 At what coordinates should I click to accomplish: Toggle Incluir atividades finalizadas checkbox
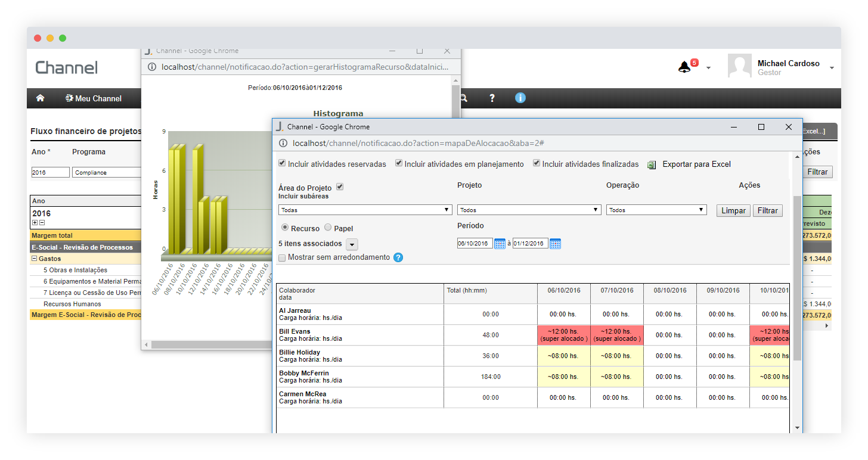tap(537, 163)
